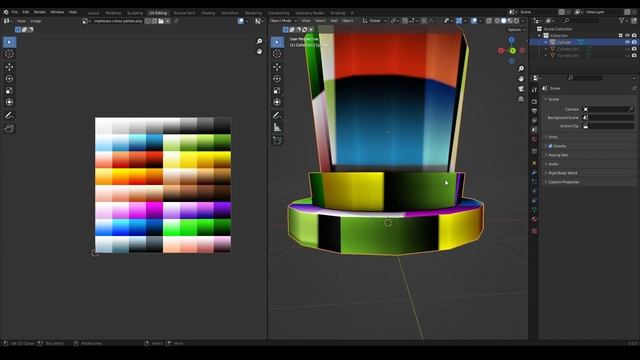Toggle viewport gizmo display button
This screenshot has width=640, height=360.
click(x=459, y=20)
